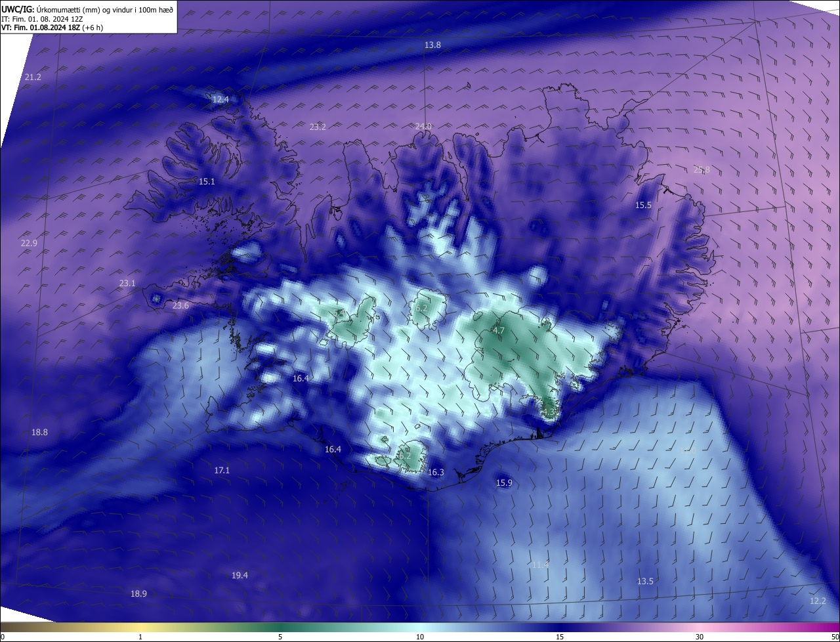
Task: Click the 'IT: Fim. 01. 08. 2024 12Z' line
Action: pyautogui.click(x=42, y=19)
